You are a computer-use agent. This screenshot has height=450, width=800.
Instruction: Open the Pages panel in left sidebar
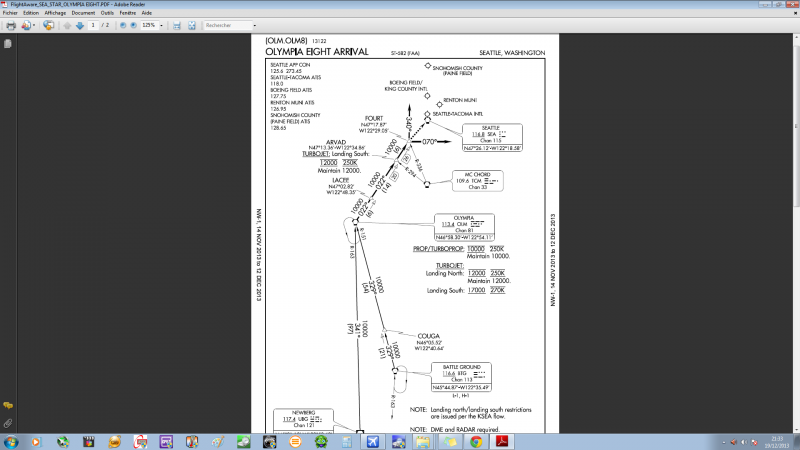click(x=8, y=45)
